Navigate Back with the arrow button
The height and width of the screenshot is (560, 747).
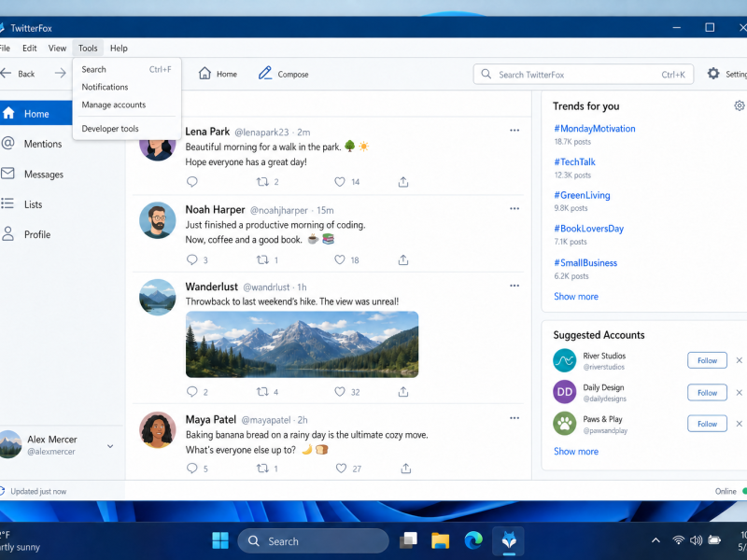click(x=18, y=74)
